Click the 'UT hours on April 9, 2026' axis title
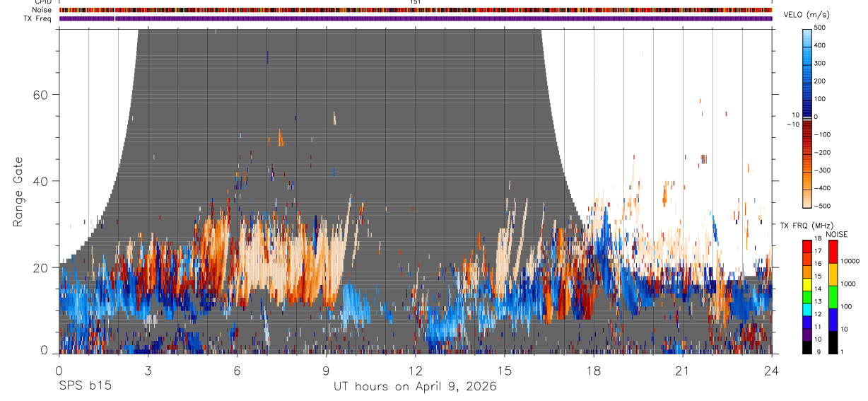 click(x=415, y=386)
